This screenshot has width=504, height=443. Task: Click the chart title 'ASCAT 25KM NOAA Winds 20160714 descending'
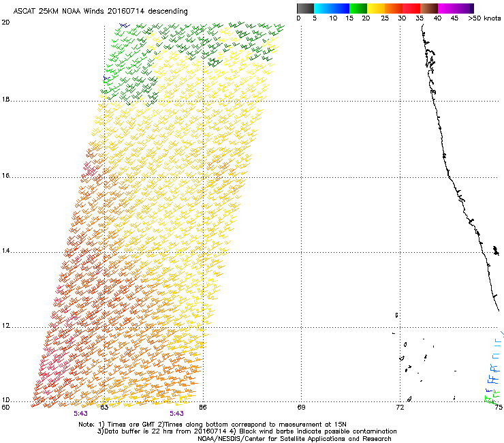click(100, 11)
